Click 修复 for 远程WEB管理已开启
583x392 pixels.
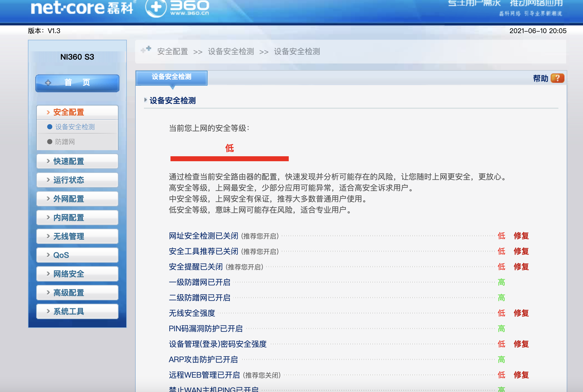(x=521, y=375)
